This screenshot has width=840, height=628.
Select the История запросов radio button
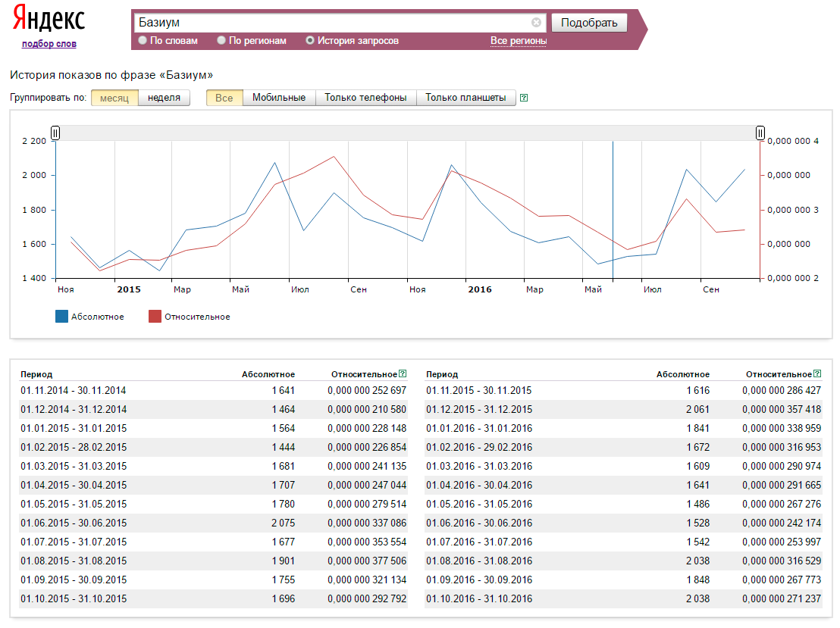pyautogui.click(x=309, y=40)
